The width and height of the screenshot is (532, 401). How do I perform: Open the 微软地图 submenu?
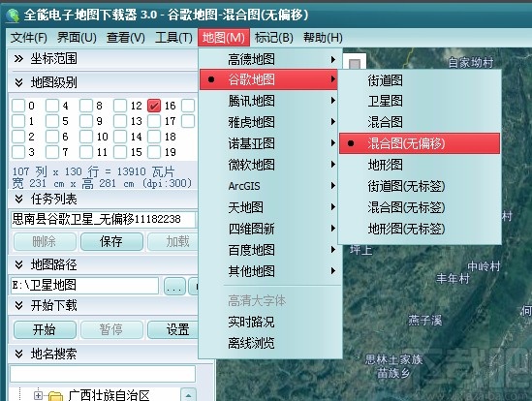[269, 165]
